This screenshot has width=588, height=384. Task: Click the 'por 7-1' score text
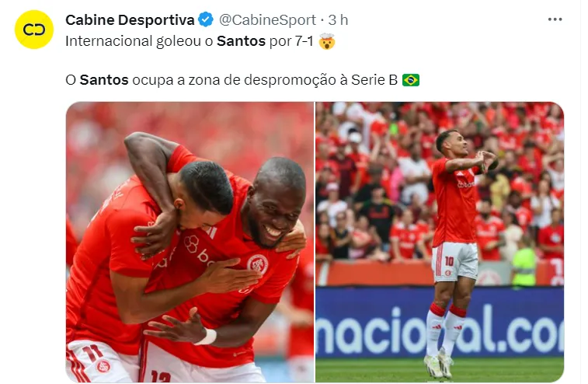291,41
